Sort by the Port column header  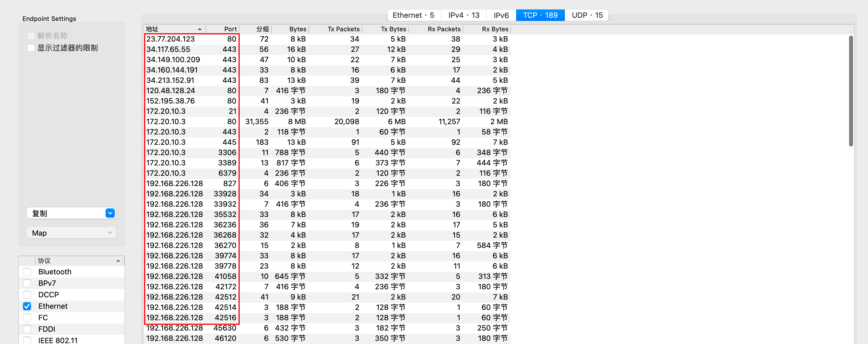[x=222, y=29]
